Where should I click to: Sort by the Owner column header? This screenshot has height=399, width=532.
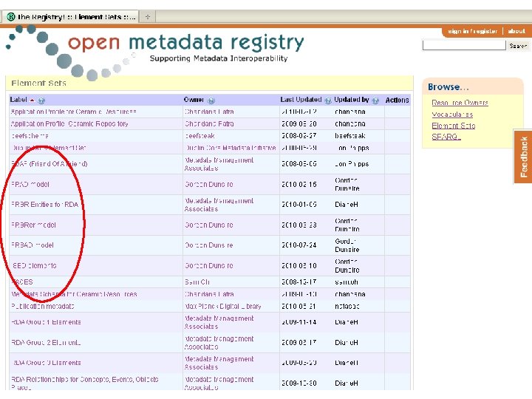point(194,100)
